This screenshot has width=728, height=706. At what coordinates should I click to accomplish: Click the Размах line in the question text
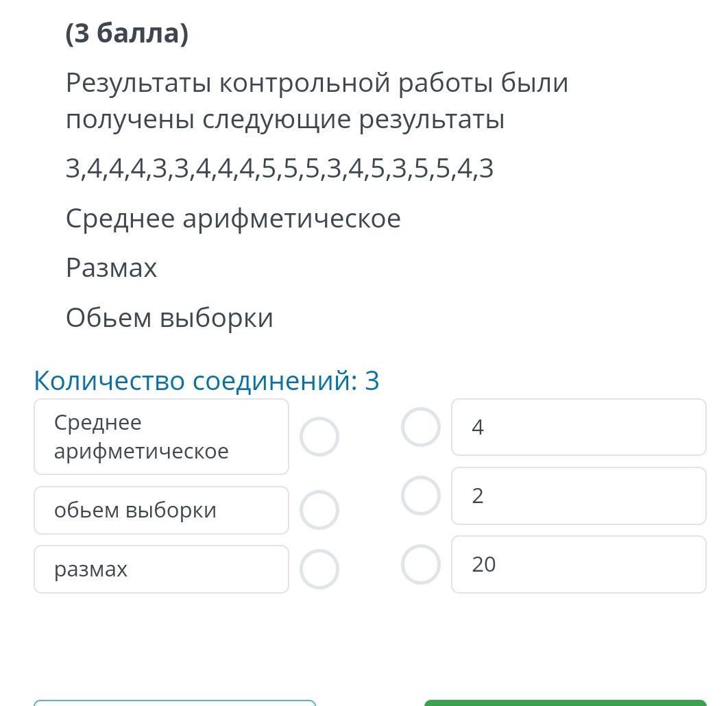click(112, 268)
